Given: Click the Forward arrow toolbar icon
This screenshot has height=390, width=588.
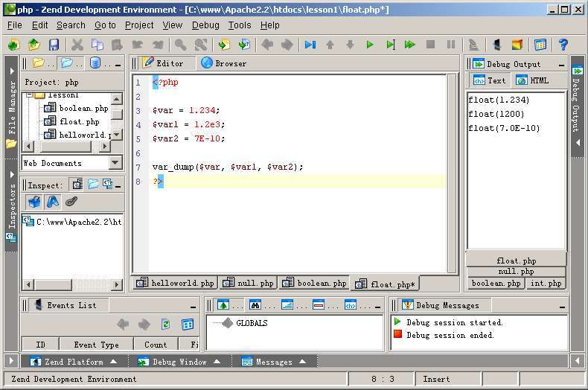Looking at the screenshot, I should pyautogui.click(x=287, y=45).
